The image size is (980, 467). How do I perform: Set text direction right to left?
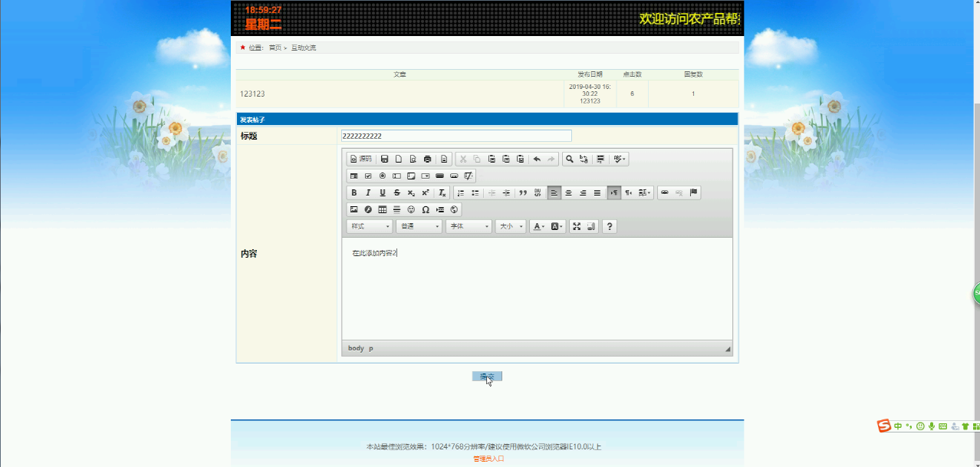coord(629,192)
